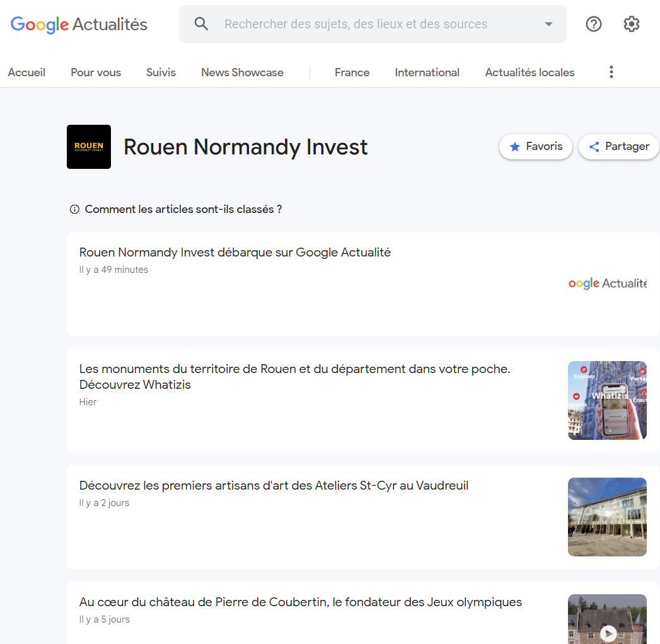
Task: Click the 'Il y a 5 jours' timestamp
Action: [105, 619]
